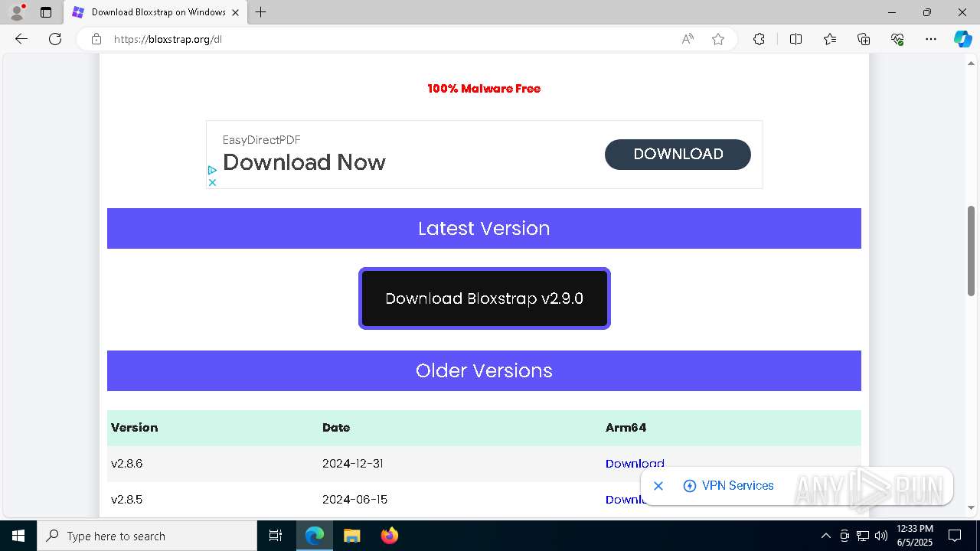This screenshot has width=980, height=551.
Task: Open volume control in tray
Action: 880,536
